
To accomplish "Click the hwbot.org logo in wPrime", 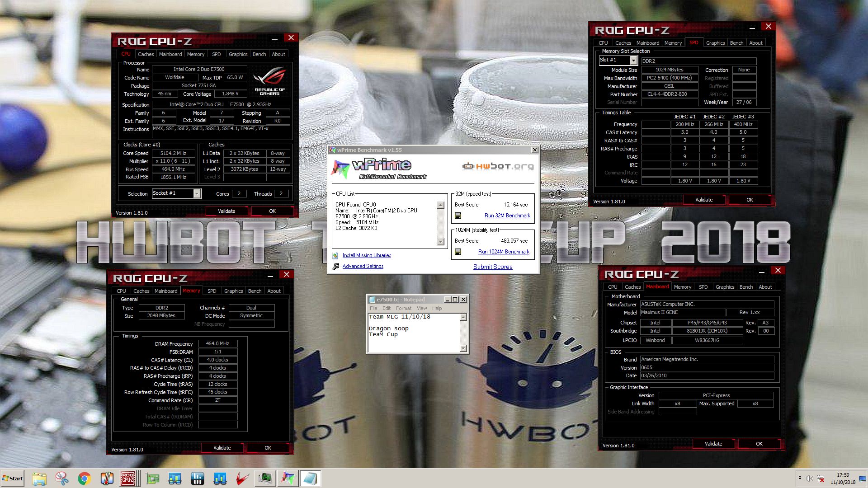I will coord(498,166).
